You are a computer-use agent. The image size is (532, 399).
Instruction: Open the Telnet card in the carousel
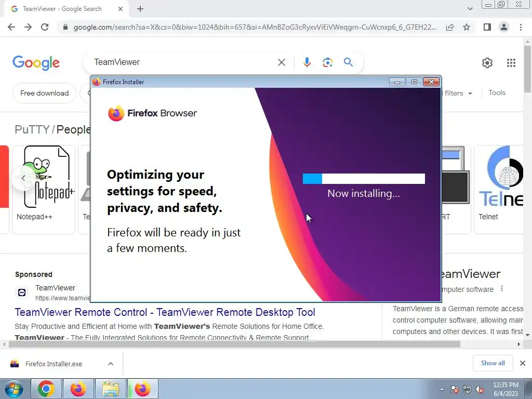tap(499, 189)
